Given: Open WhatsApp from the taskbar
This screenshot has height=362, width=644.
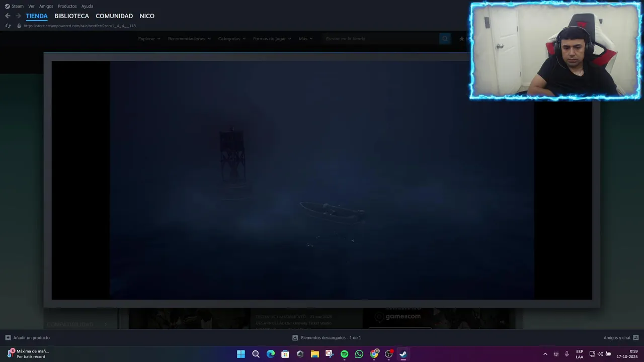Looking at the screenshot, I should pos(359,354).
